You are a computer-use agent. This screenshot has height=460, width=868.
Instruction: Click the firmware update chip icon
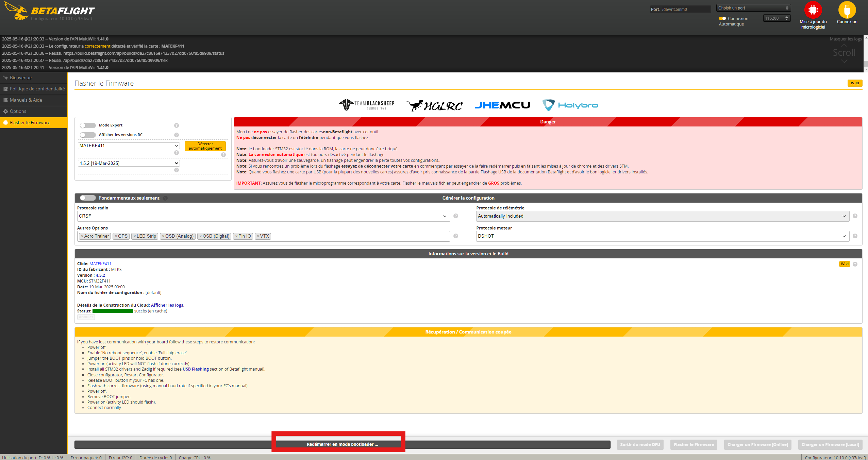813,10
